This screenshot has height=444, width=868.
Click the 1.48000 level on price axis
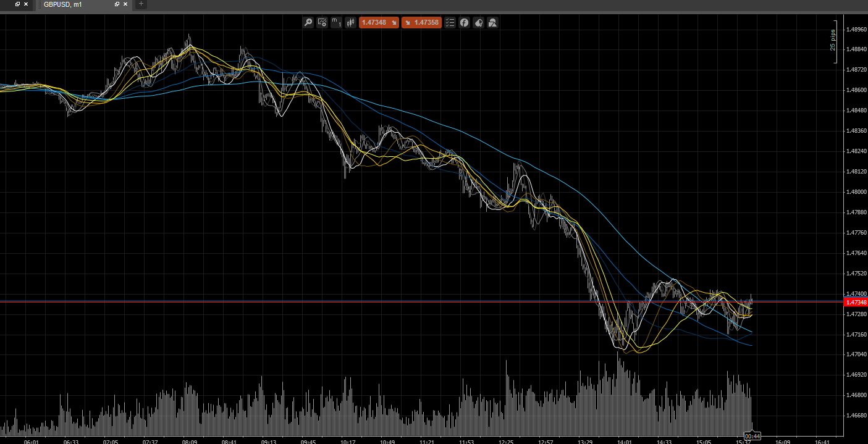(856, 192)
